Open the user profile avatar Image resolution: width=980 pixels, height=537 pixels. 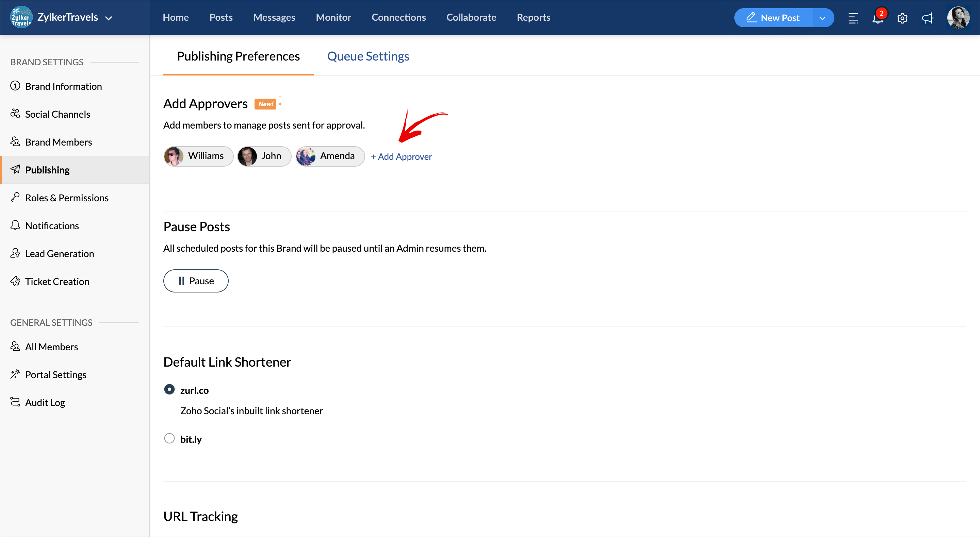coord(958,18)
